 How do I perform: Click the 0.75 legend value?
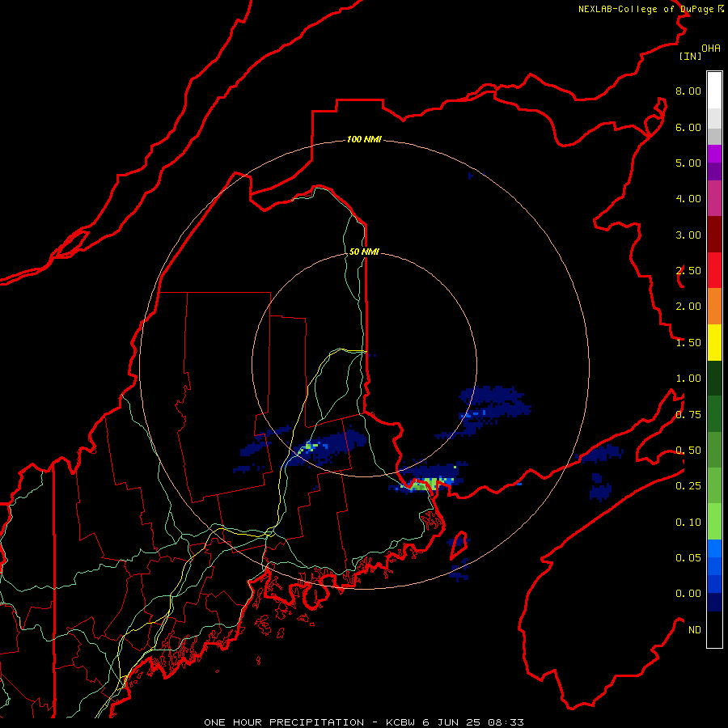(x=688, y=415)
